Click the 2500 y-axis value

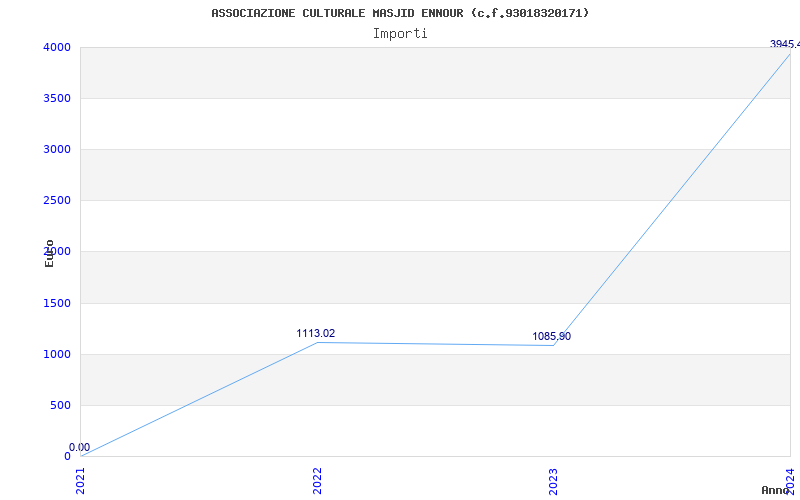57,200
